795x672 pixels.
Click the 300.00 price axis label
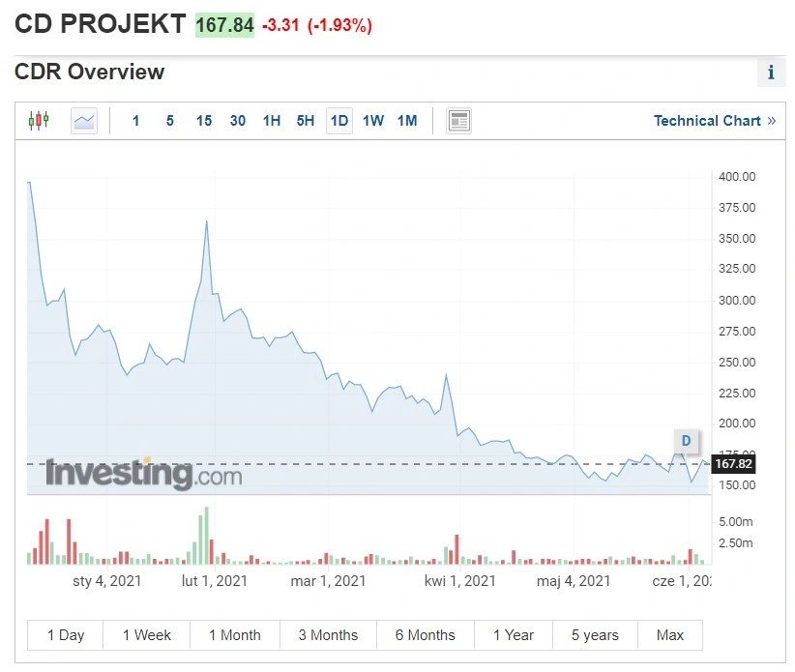click(737, 300)
